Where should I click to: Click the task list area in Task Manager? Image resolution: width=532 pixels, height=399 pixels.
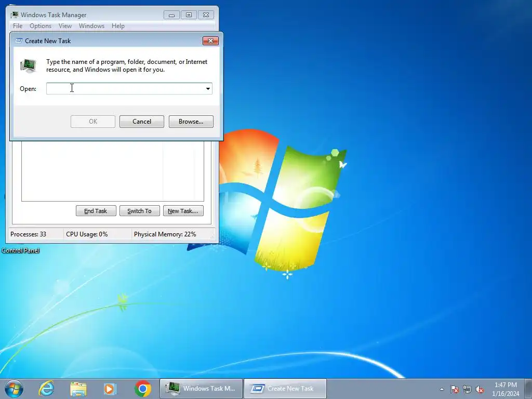(x=113, y=171)
